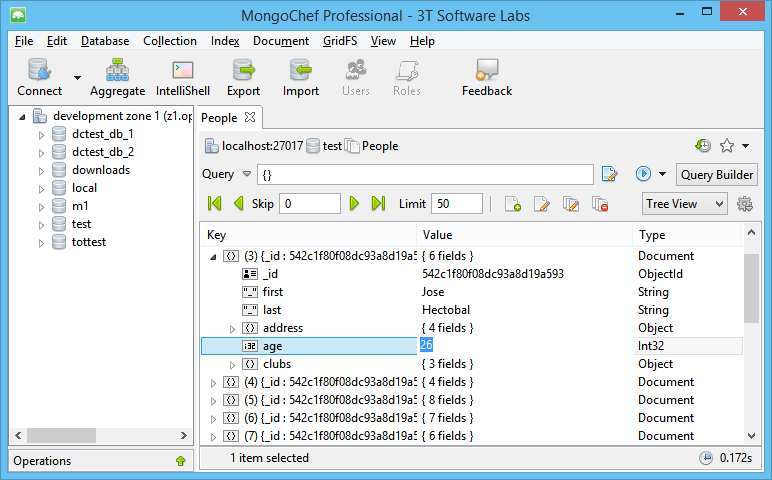The image size is (772, 480).
Task: Open the Help menu
Action: click(x=422, y=41)
